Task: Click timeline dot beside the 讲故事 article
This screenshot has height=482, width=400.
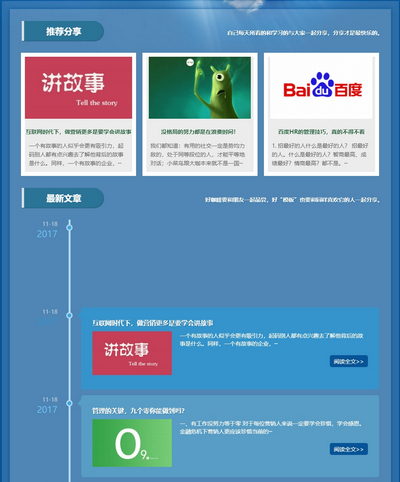Action: (x=69, y=315)
